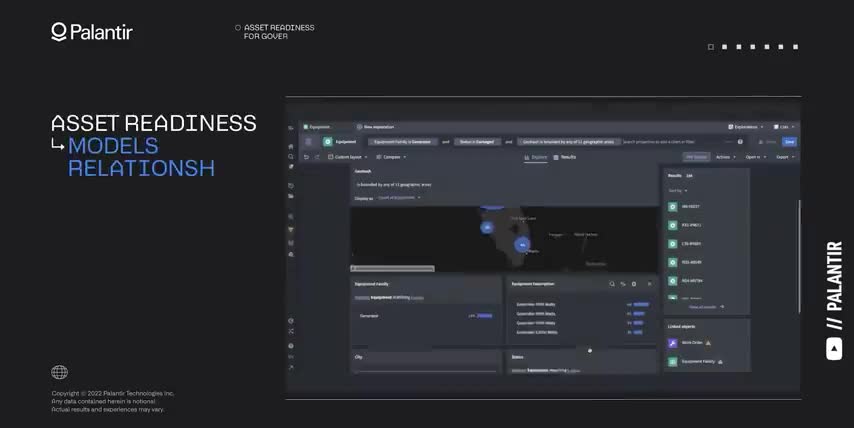Click the Work Order linked object icon
The image size is (854, 428).
coord(673,343)
